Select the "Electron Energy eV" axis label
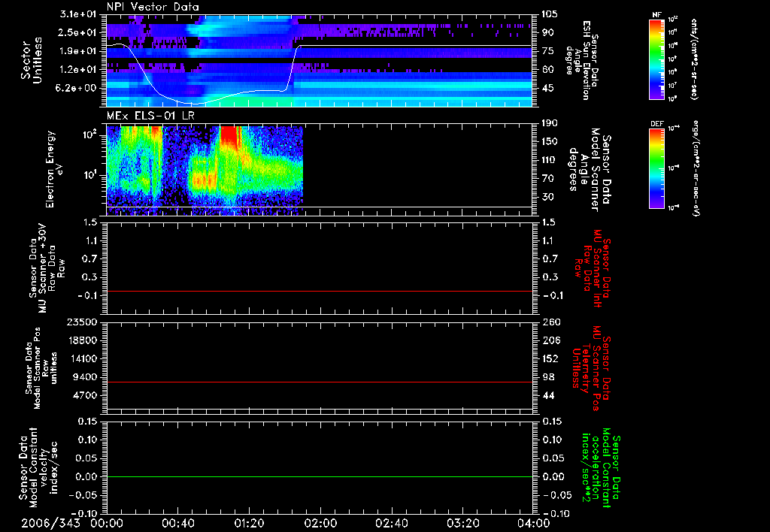 55,169
